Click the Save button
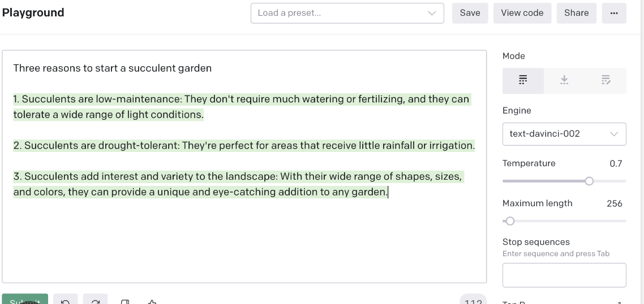 (470, 13)
